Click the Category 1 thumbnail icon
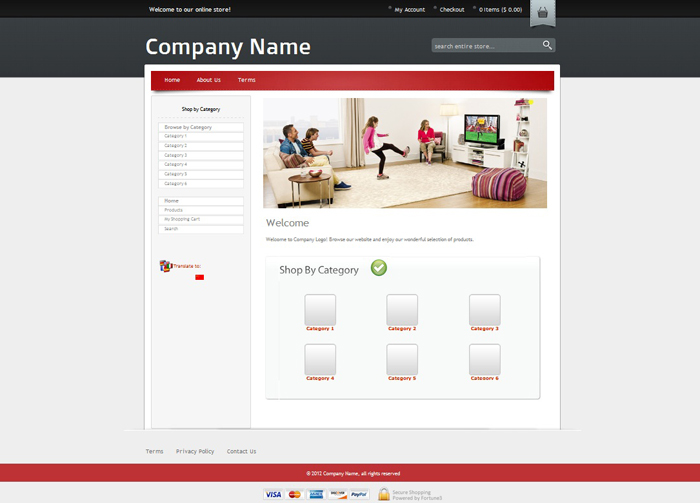This screenshot has width=700, height=503. (x=320, y=309)
